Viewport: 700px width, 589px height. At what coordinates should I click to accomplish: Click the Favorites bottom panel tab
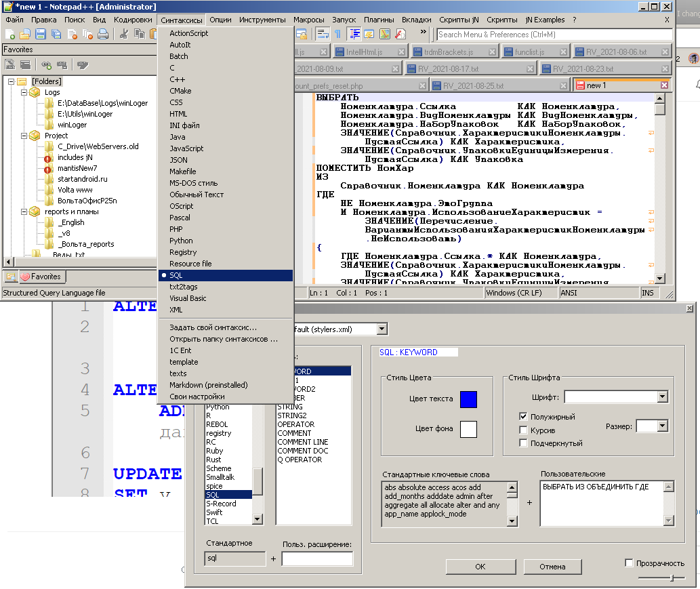tap(41, 277)
